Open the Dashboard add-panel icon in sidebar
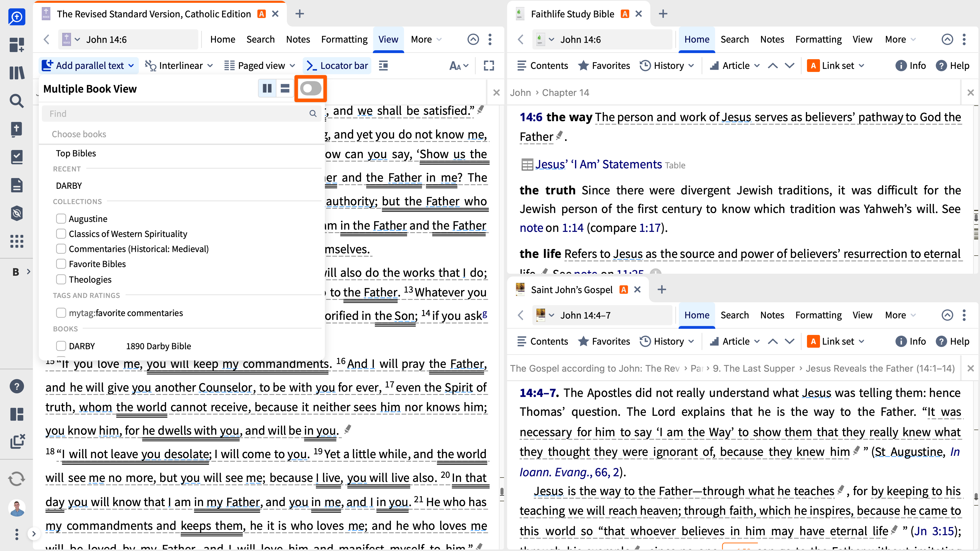The height and width of the screenshot is (551, 980). click(16, 44)
